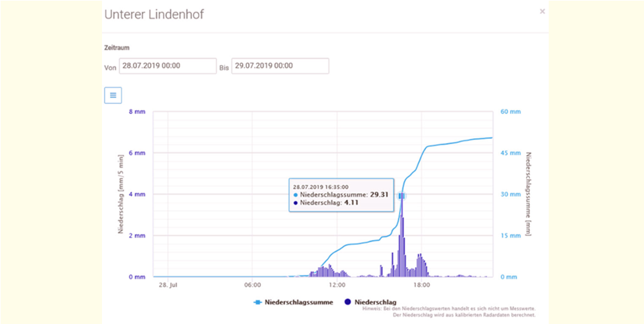Click the dark Niederschlag legend circle marker
644x324 pixels.
(x=347, y=303)
